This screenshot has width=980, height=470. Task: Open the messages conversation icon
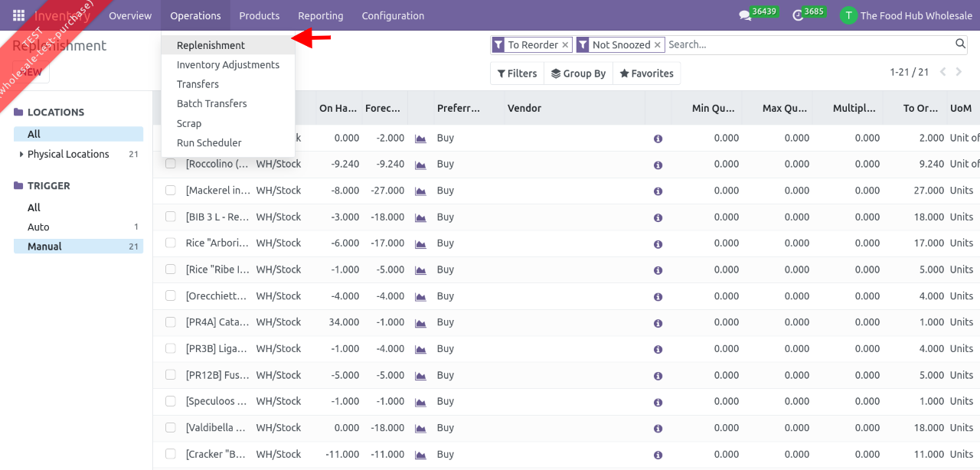click(x=745, y=15)
